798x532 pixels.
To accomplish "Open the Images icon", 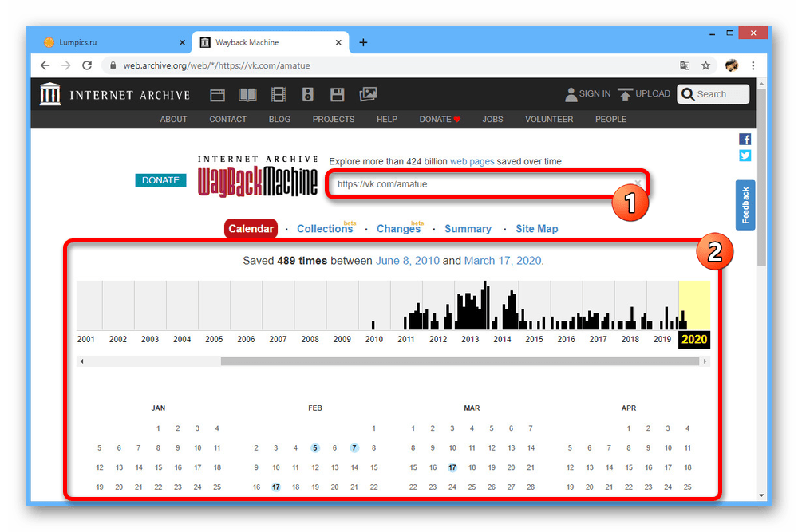I will 368,94.
